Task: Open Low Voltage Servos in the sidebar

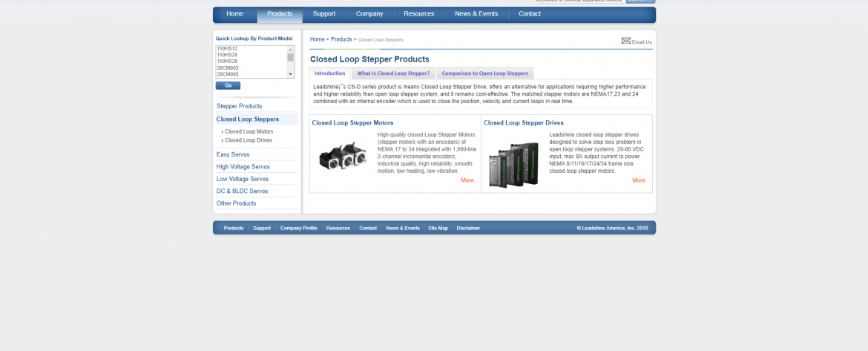Action: click(243, 179)
